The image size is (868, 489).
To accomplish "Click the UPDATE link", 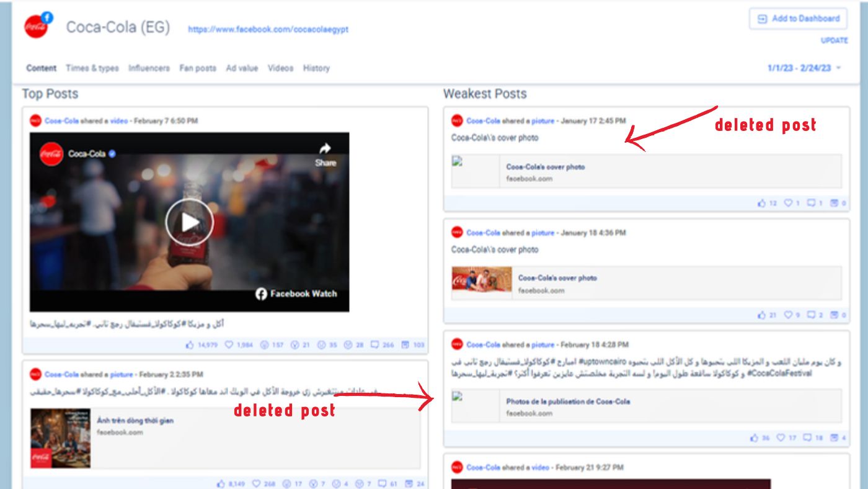I will tap(835, 40).
